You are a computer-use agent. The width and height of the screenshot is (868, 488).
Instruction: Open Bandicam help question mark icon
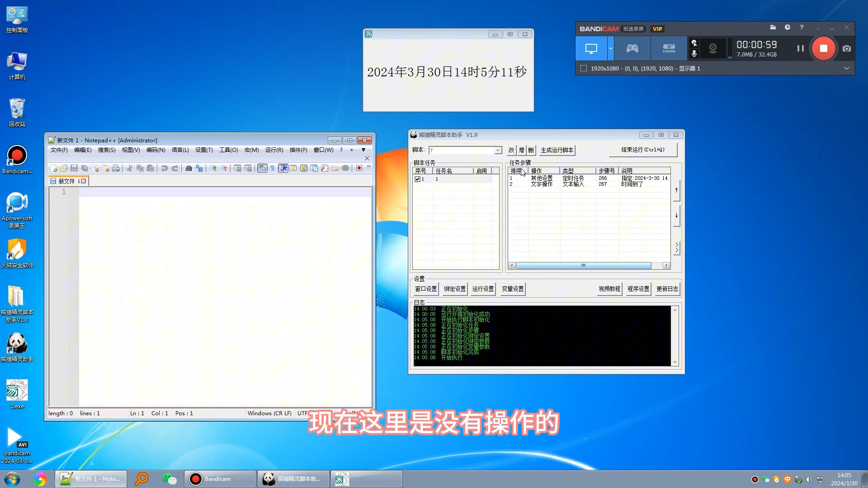[802, 28]
